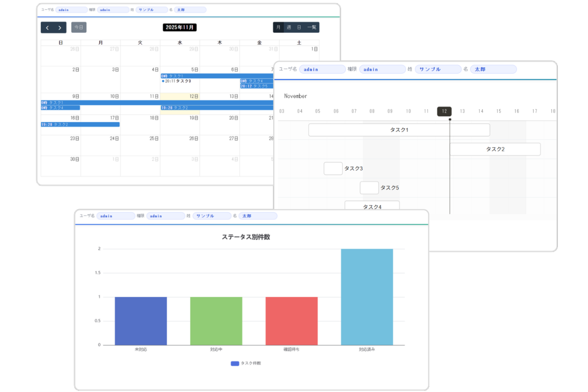Switch calendar to 週 (week) view
This screenshot has height=392, width=588.
[289, 28]
